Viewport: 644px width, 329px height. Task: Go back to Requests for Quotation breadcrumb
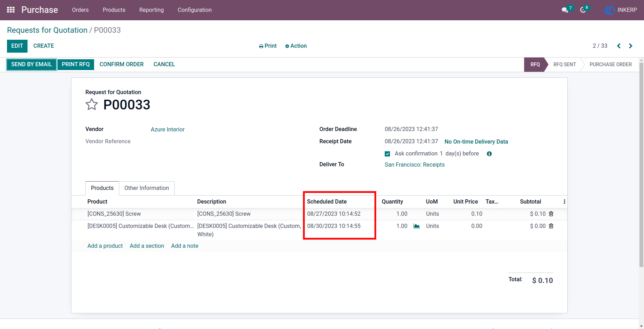pos(47,30)
